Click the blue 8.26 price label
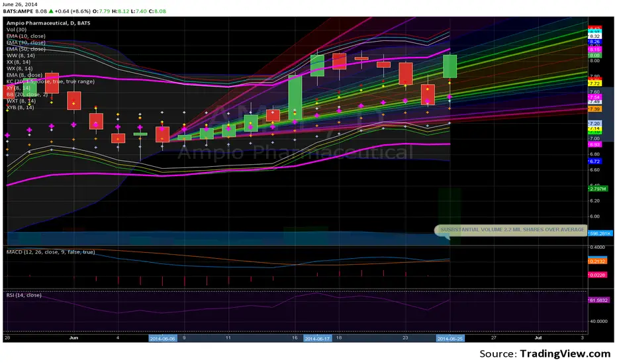Viewport: 617px width, 364px height. tap(594, 41)
